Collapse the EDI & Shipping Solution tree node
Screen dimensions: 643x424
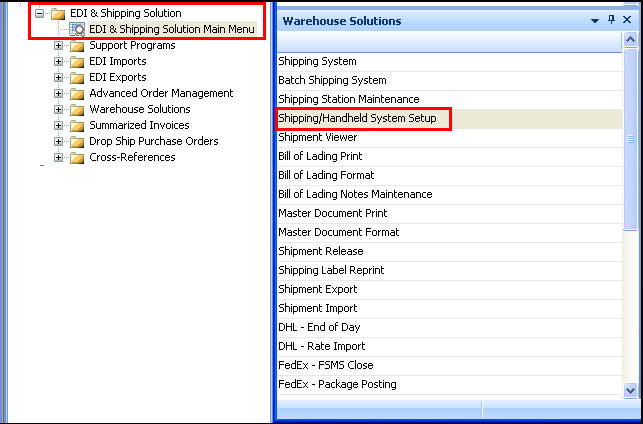click(x=40, y=14)
